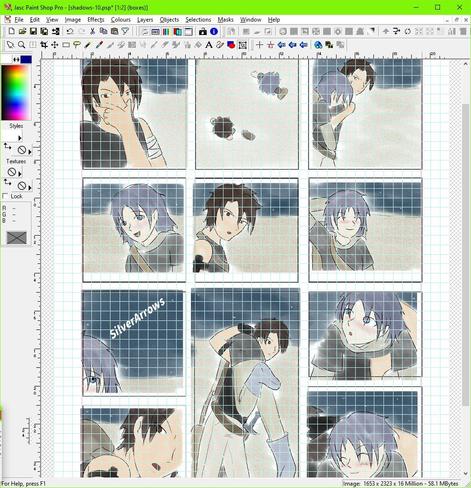471x488 pixels.
Task: Select the Arrow tool in the tool palette
Action: [x=11, y=45]
